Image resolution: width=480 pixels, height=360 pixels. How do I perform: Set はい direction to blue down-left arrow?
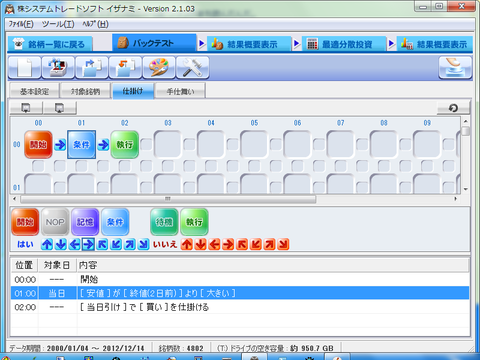pyautogui.click(x=116, y=244)
